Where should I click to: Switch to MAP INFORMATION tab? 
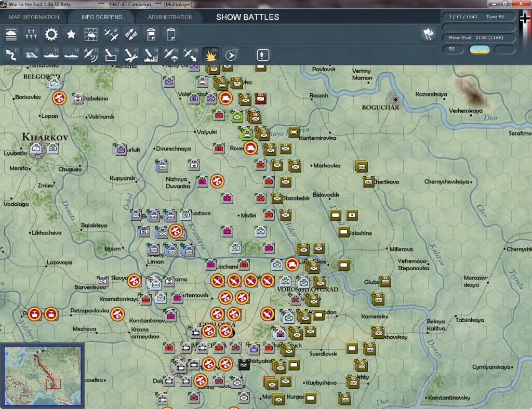pos(34,17)
